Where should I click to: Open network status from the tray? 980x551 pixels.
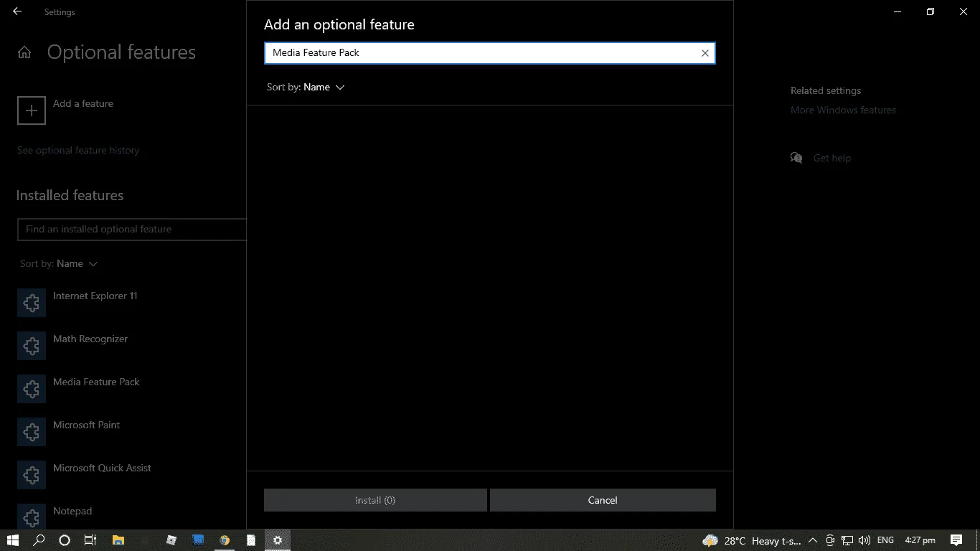click(847, 540)
